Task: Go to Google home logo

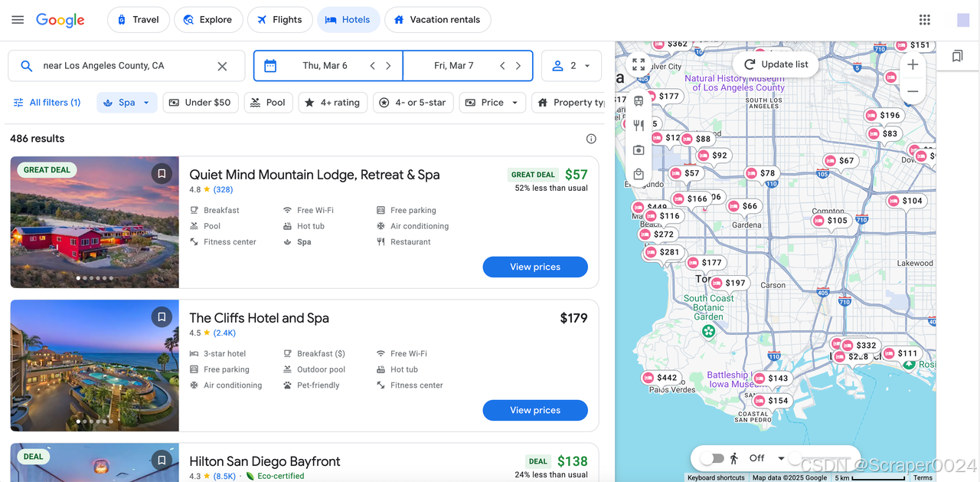Action: point(60,21)
